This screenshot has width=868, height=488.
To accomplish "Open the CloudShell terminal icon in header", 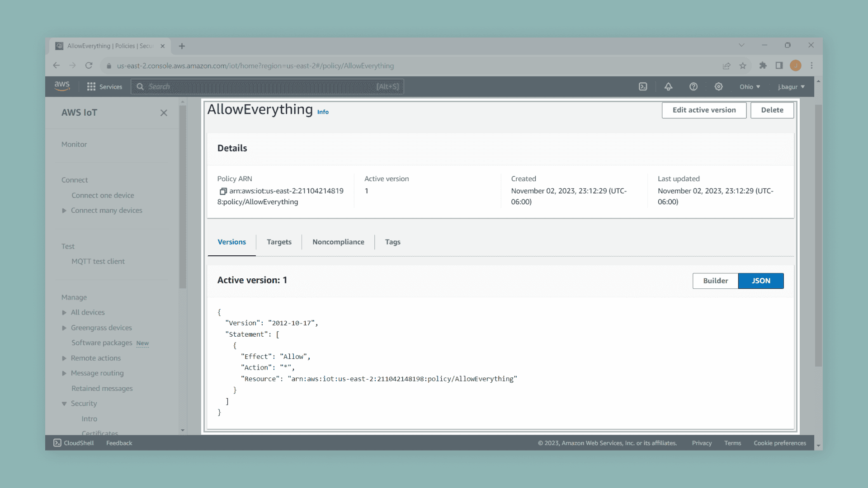I will [643, 87].
